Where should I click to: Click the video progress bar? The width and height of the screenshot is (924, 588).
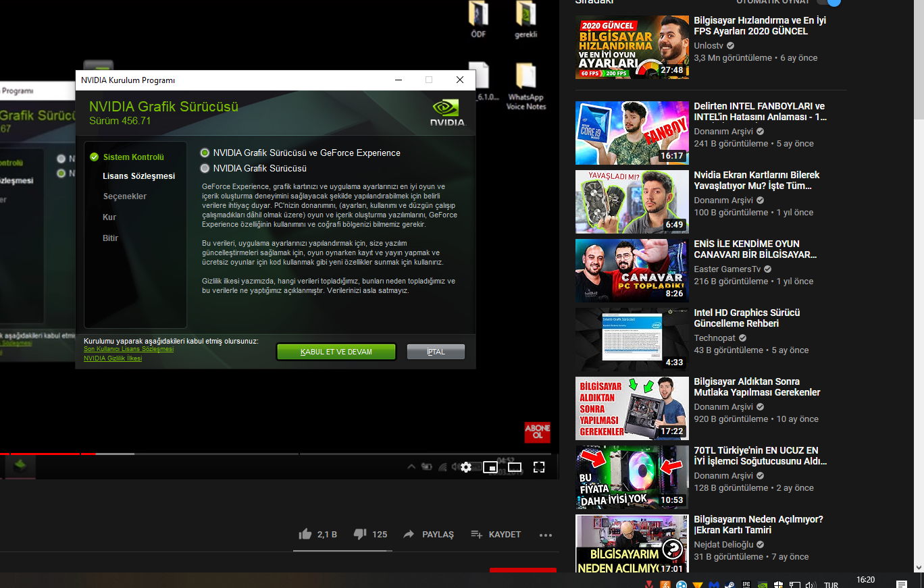276,454
